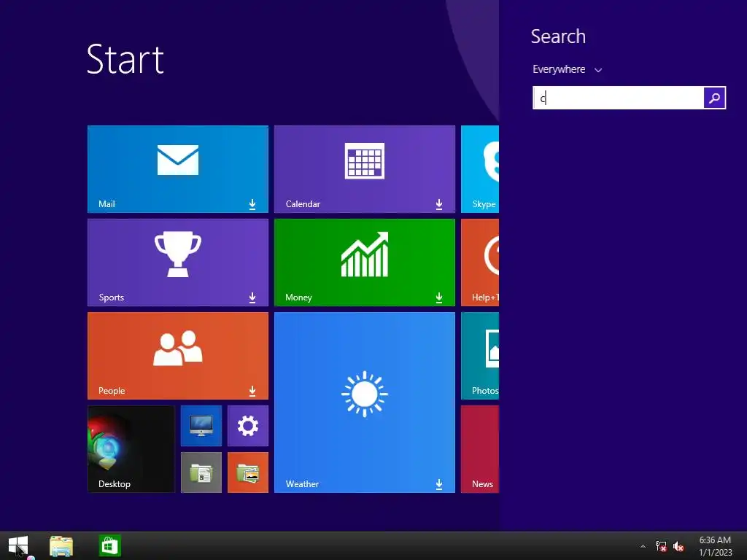
Task: Open the This PC monitor tile
Action: coord(201,426)
